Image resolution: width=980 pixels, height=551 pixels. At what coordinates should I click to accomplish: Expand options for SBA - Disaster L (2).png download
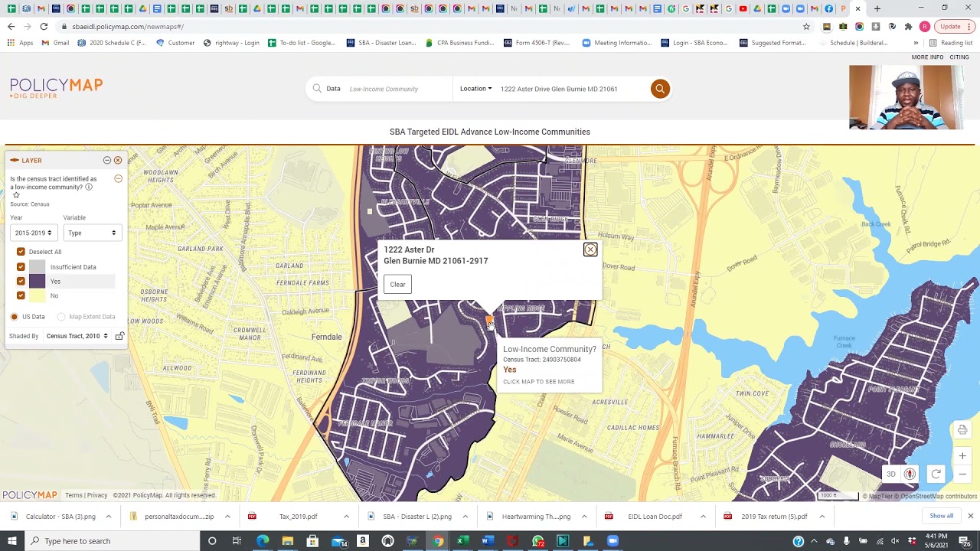465,517
